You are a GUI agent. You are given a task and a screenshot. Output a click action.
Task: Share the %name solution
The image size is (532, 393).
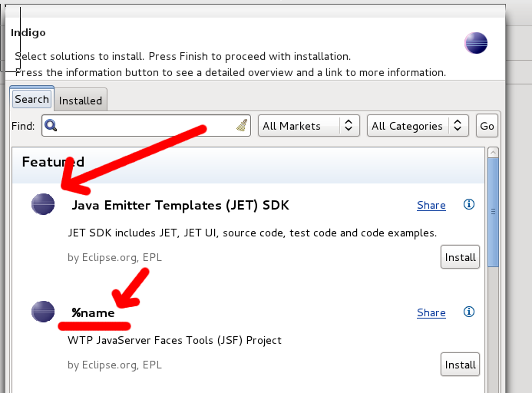click(x=431, y=312)
